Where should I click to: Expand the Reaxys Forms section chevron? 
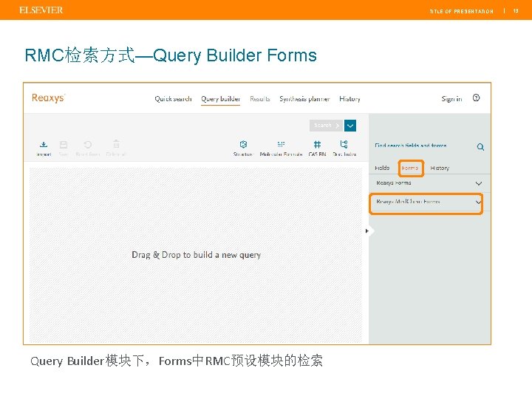(479, 183)
